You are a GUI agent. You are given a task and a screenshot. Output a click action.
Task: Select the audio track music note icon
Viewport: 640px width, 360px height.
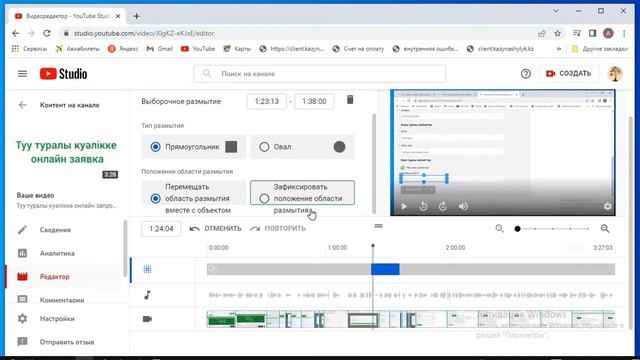147,295
